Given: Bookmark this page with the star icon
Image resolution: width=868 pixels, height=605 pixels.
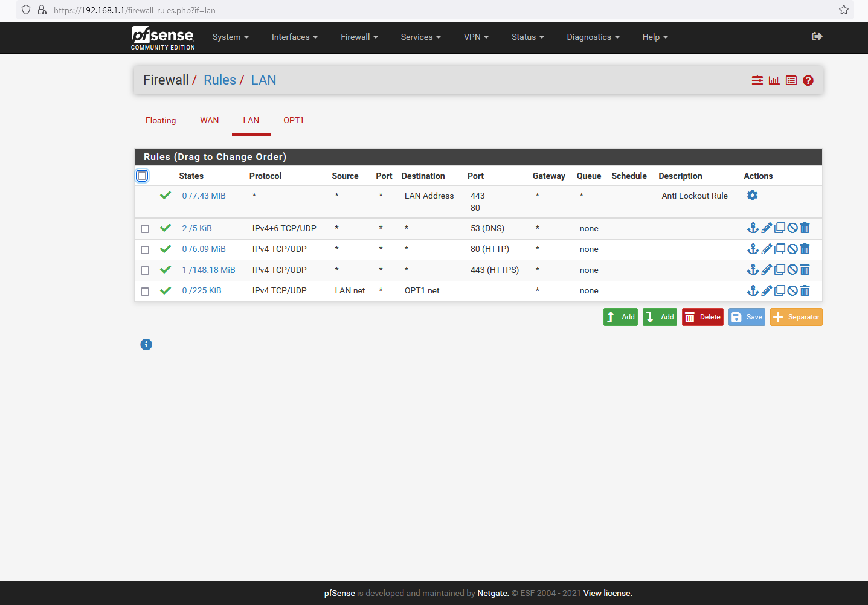Looking at the screenshot, I should tap(844, 10).
